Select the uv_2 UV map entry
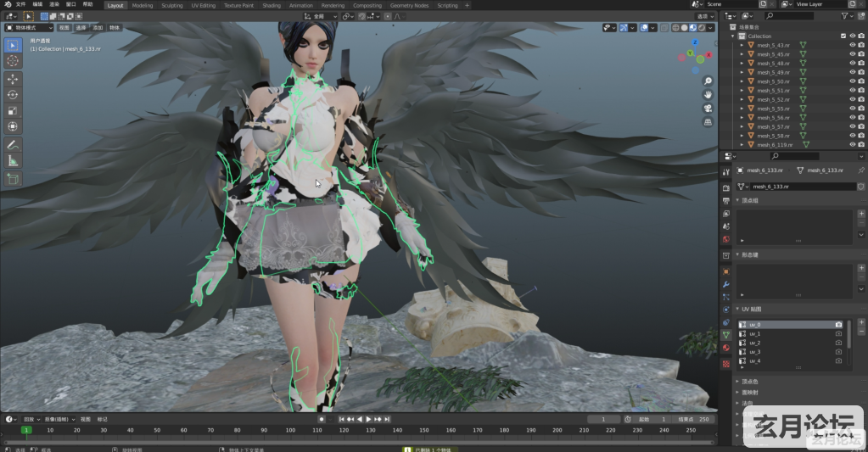 tap(754, 343)
